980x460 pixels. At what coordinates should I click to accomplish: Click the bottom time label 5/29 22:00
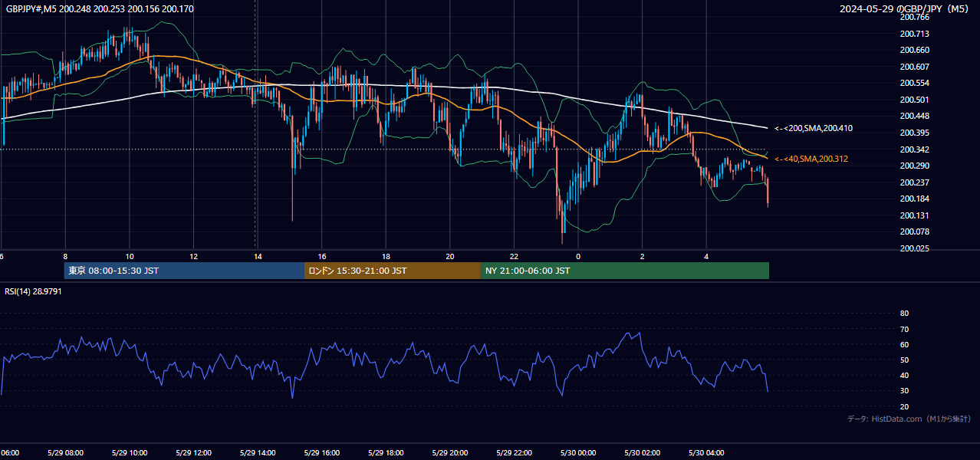515,452
